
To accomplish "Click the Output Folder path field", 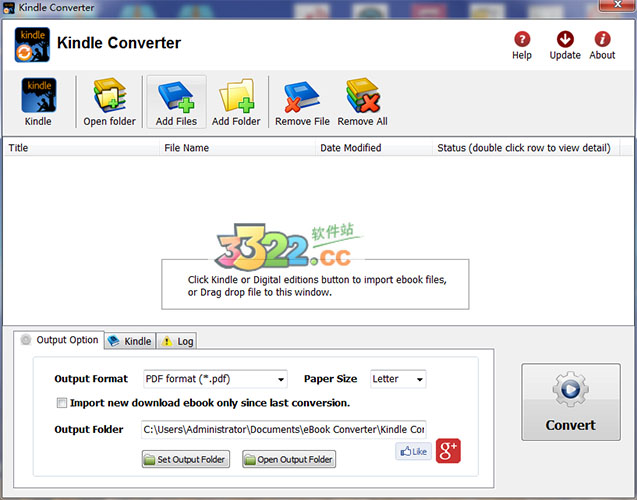I will tap(284, 429).
